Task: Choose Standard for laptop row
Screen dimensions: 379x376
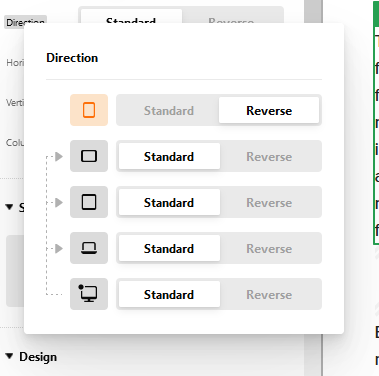Action: point(169,248)
